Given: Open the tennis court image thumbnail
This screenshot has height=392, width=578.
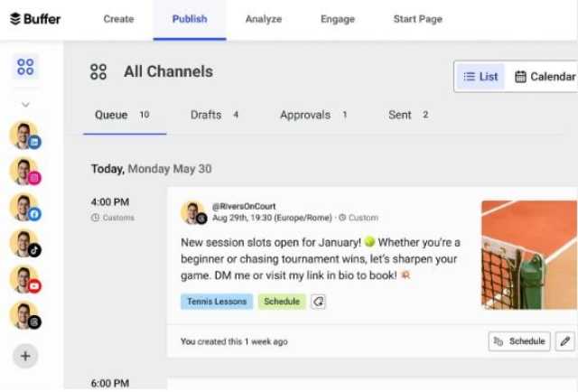Looking at the screenshot, I should 529,255.
